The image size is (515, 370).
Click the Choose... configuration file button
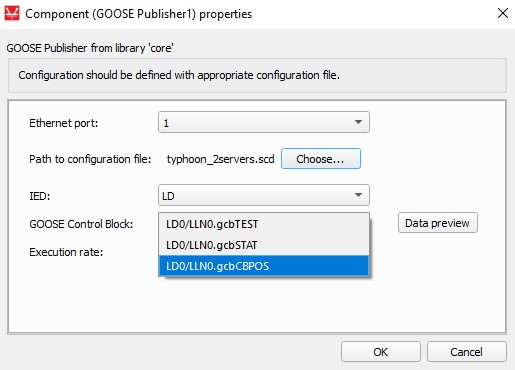click(x=321, y=159)
